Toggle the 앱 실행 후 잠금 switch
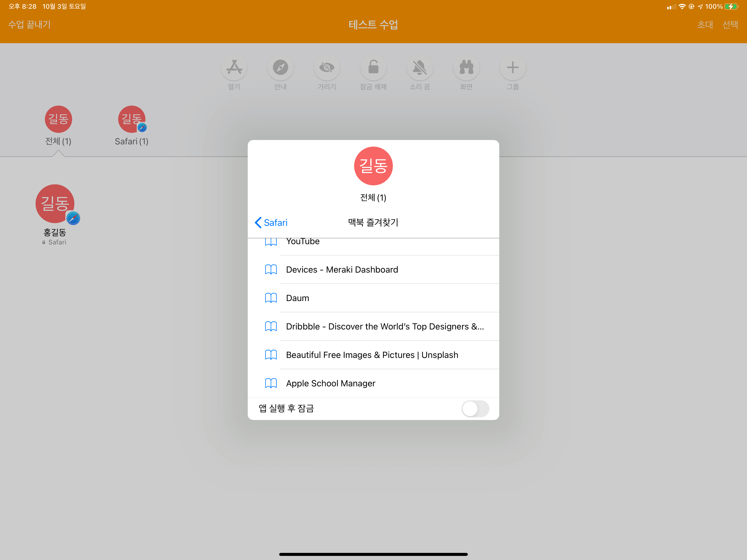 (x=475, y=409)
